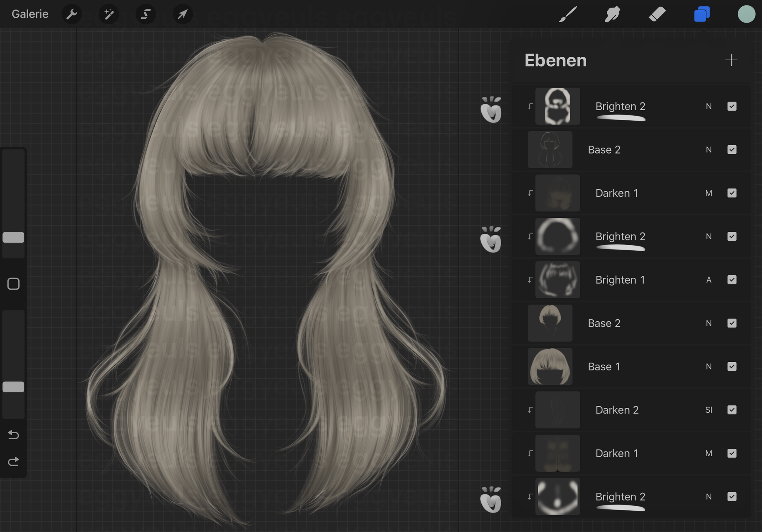The width and height of the screenshot is (762, 532).
Task: Tap the undo arrow in sidebar
Action: click(13, 435)
